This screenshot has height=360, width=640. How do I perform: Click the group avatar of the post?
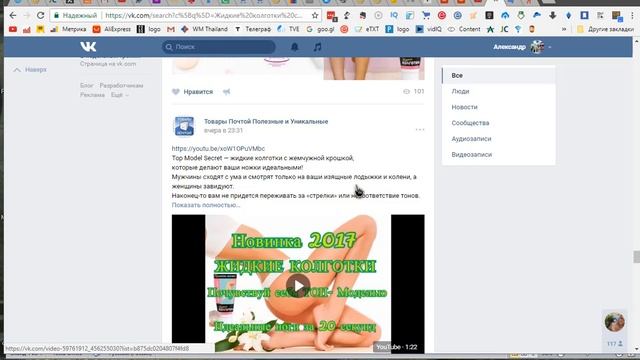(184, 126)
